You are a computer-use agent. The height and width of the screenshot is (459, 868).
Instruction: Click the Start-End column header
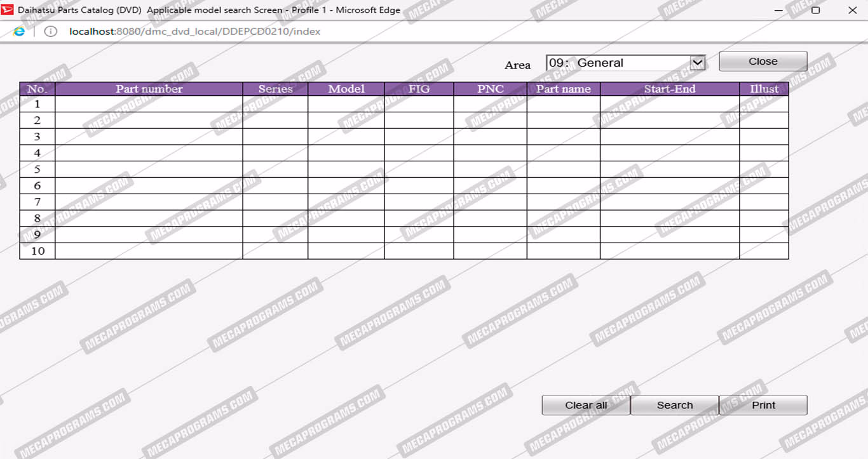pos(670,89)
